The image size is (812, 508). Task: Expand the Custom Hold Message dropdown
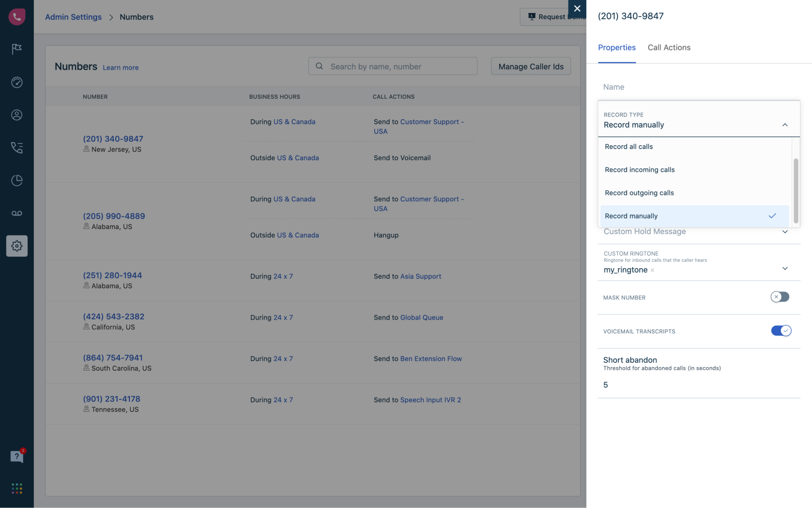coord(784,232)
